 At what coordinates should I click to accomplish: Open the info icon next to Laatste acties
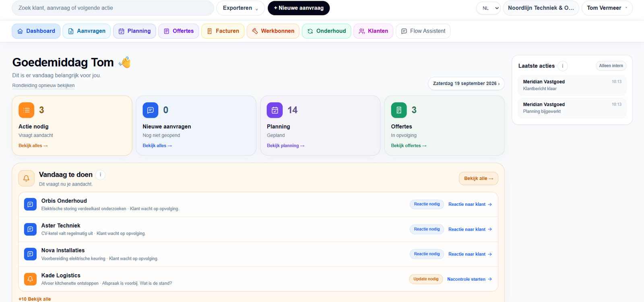click(x=563, y=66)
